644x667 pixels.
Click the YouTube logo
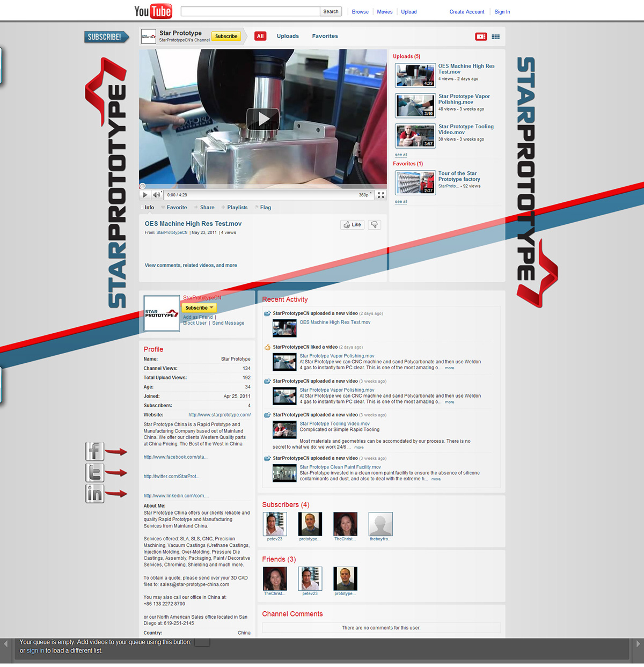coord(153,11)
